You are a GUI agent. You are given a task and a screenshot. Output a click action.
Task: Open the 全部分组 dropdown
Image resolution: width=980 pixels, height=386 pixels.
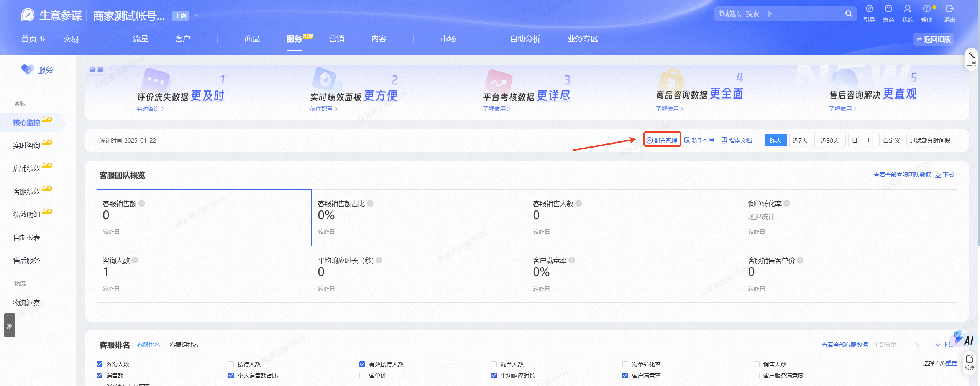click(896, 345)
